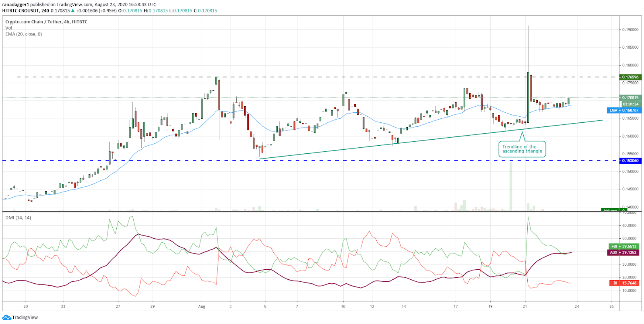The width and height of the screenshot is (644, 324).
Task: Select date 10 on the time axis
Action: (x=343, y=307)
